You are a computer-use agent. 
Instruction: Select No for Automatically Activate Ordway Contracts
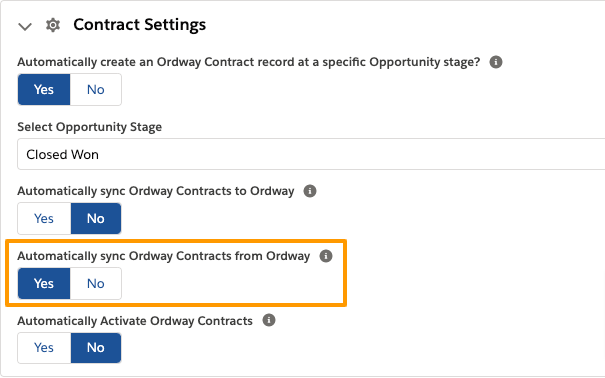point(96,348)
